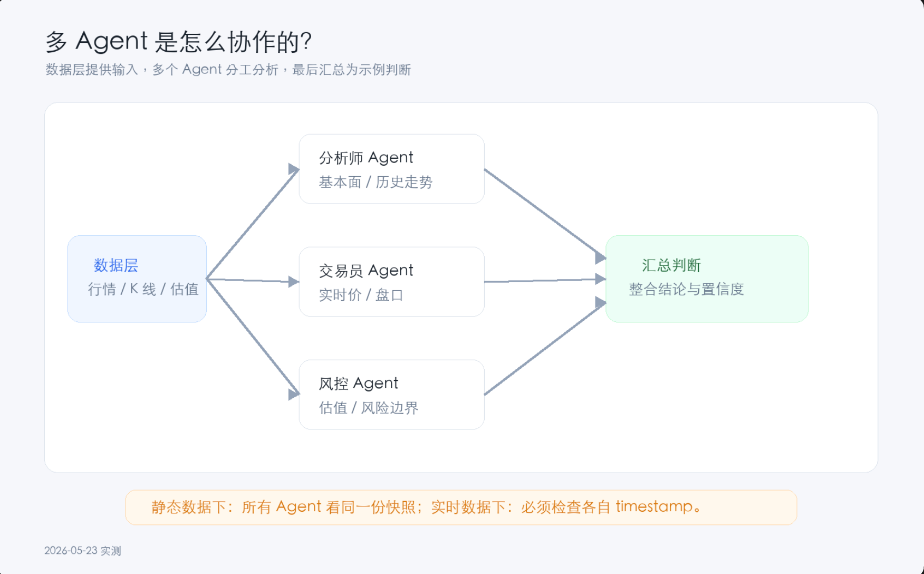
Task: Click arrowhead pointing into 分析师 Agent
Action: 294,169
